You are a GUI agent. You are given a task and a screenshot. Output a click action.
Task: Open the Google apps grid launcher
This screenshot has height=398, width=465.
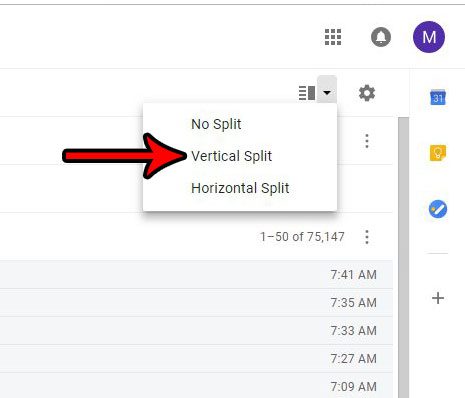[333, 37]
